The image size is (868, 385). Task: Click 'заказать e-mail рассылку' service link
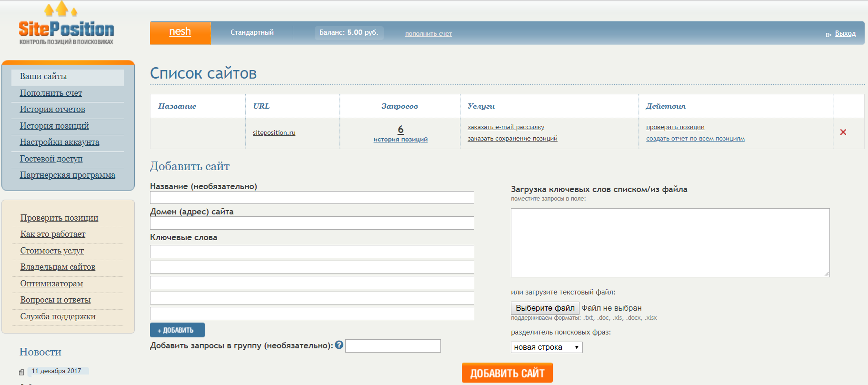pos(506,127)
